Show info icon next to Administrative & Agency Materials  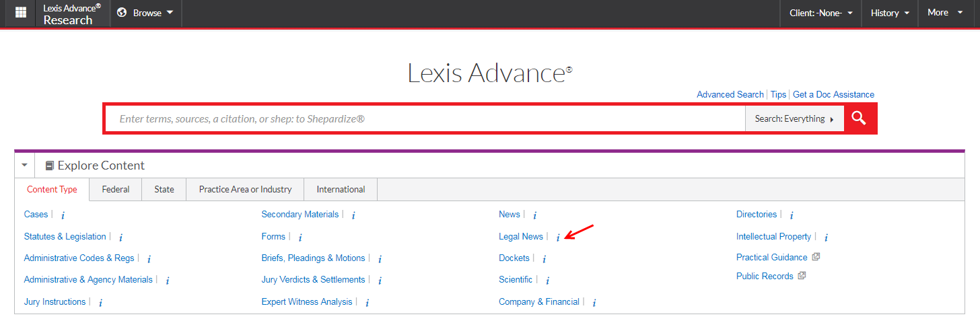click(168, 281)
